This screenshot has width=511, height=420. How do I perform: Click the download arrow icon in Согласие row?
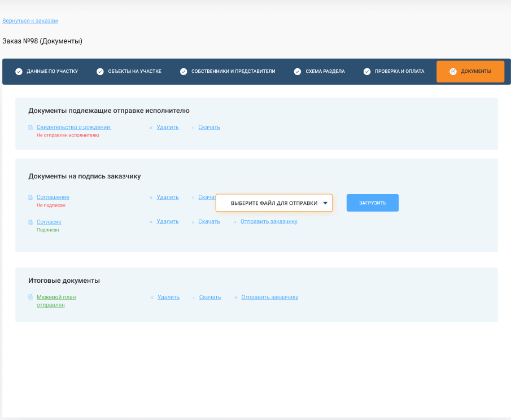[x=193, y=222]
